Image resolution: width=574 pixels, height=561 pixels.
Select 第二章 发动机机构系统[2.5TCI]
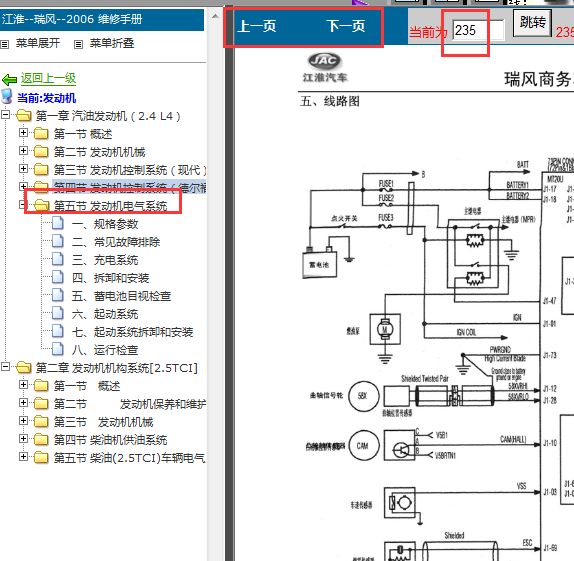(x=116, y=368)
